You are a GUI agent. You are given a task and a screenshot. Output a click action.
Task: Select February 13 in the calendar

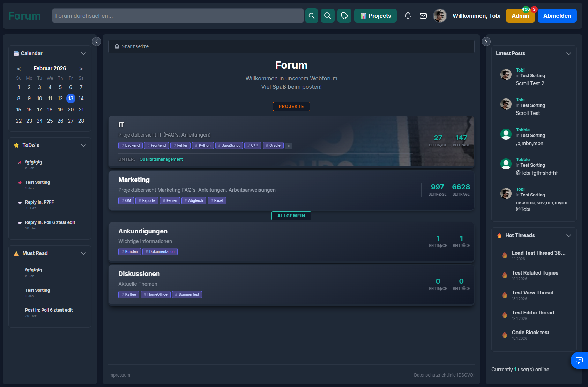[70, 98]
